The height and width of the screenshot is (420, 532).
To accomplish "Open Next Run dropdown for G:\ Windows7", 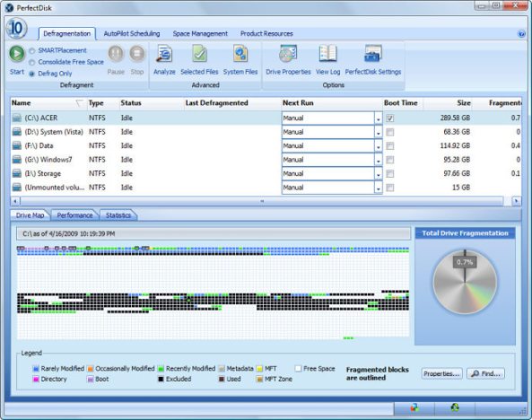I will (x=379, y=160).
